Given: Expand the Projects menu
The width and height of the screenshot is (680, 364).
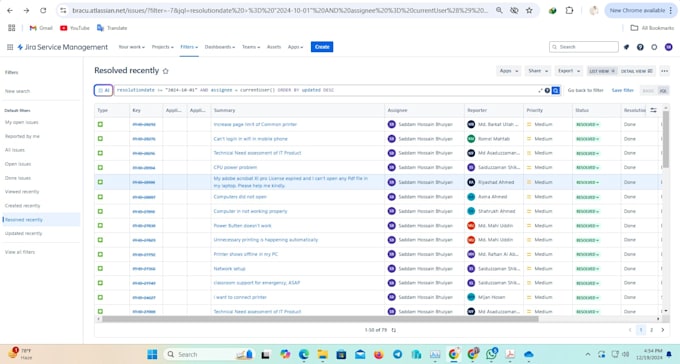Looking at the screenshot, I should [163, 47].
